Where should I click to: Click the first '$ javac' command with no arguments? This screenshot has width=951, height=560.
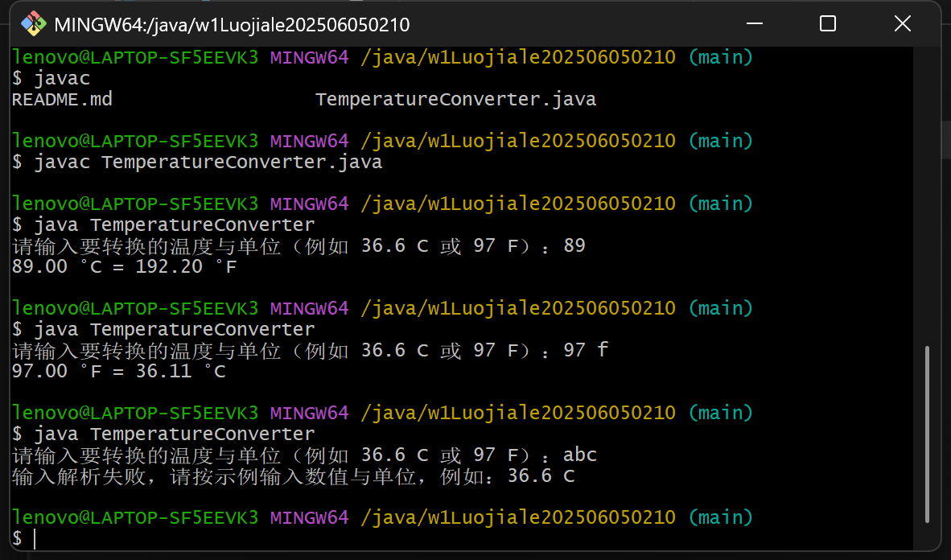point(61,79)
